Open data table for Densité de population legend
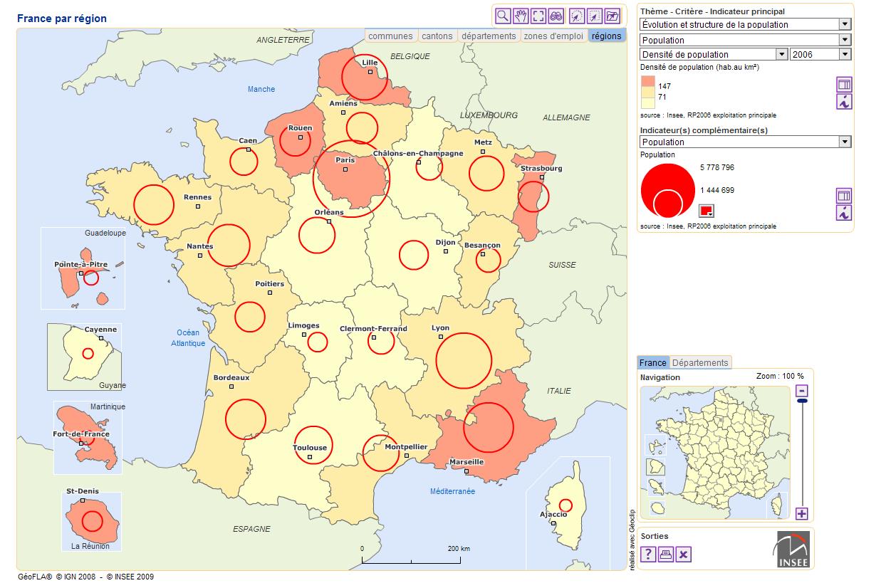 (844, 85)
